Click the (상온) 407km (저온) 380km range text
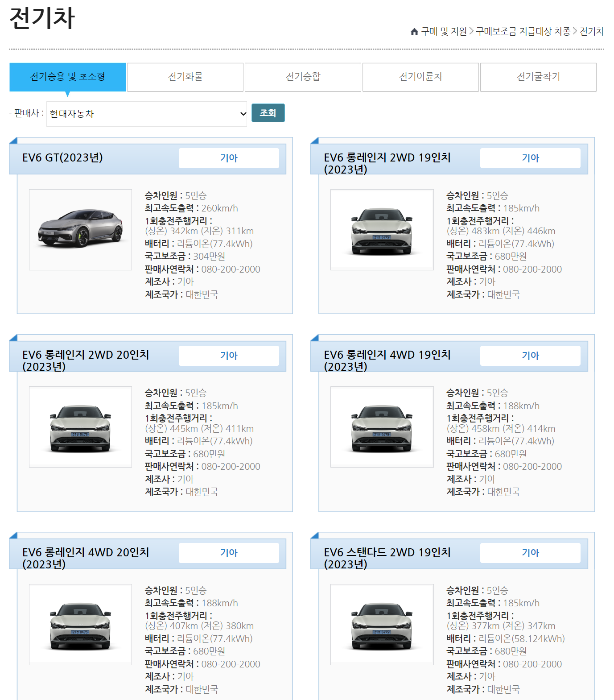 pos(199,626)
